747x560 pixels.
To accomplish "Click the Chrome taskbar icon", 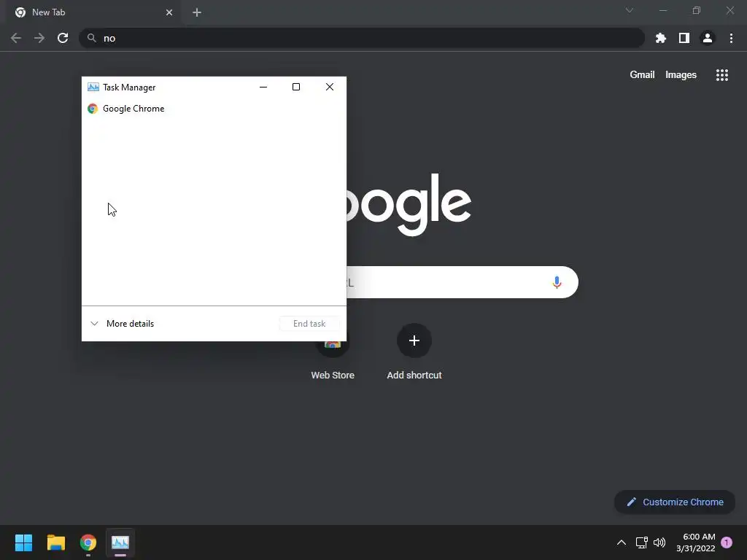I will [x=88, y=542].
